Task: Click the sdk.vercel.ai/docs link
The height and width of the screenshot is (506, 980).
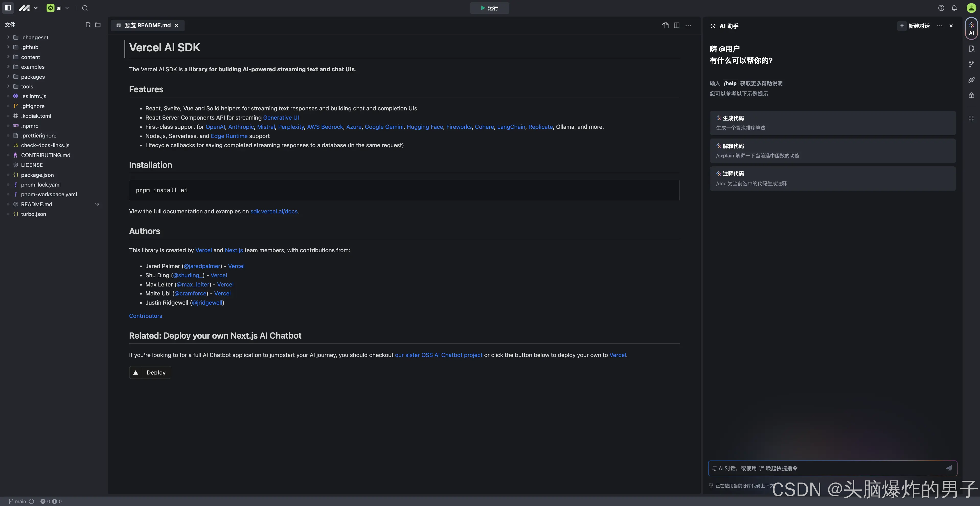Action: click(x=274, y=212)
